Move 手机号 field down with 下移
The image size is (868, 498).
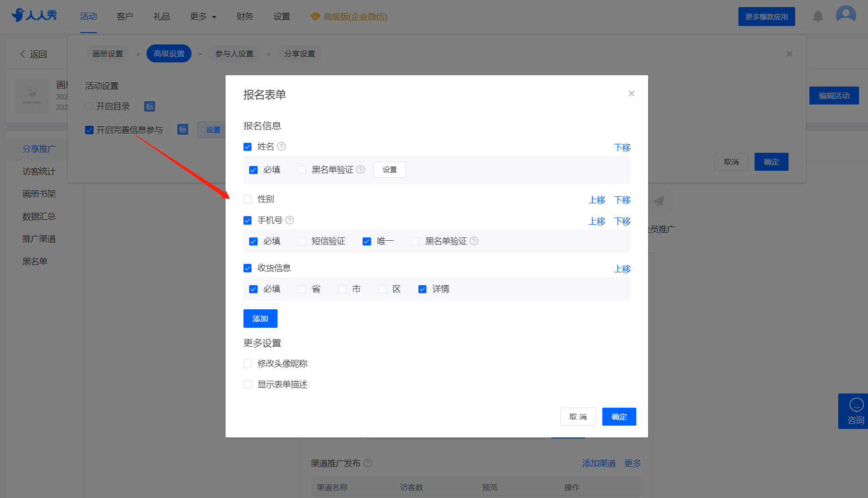click(x=622, y=221)
